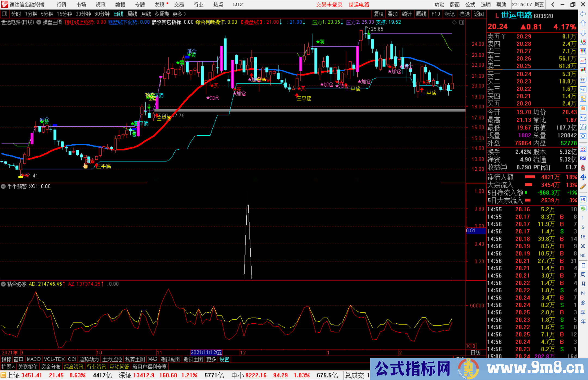Click the RSI indicator sidebar icon
Screen dimensions: 588x380
(583, 158)
